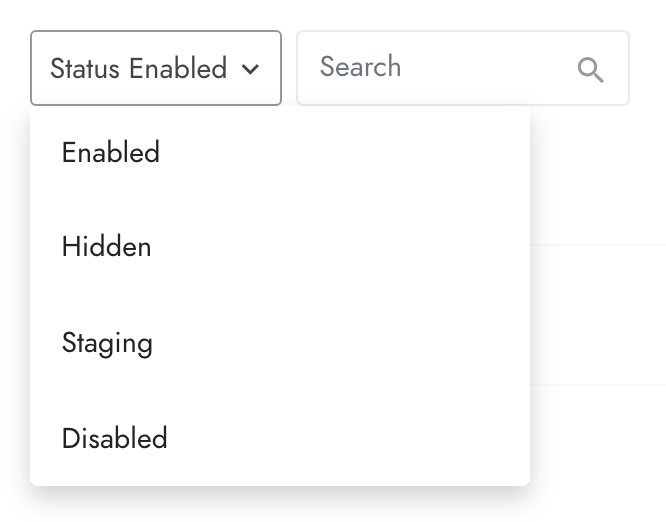Open the Status Enabled dropdown
Image resolution: width=666 pixels, height=522 pixels.
click(x=156, y=68)
